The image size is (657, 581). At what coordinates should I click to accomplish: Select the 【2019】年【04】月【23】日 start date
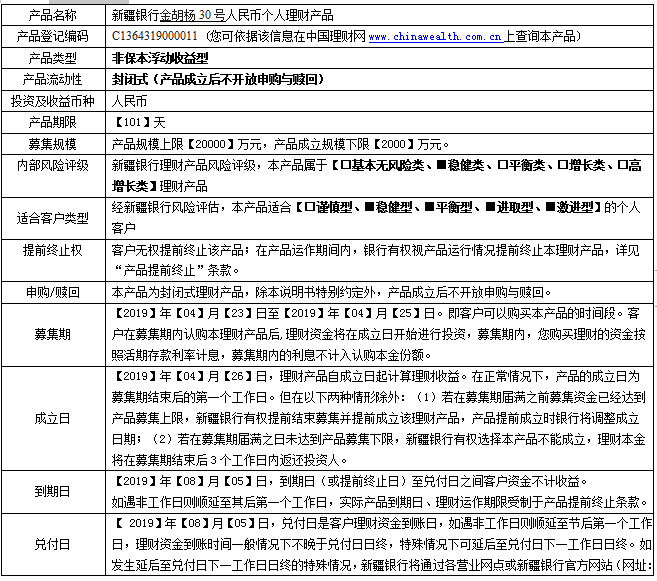[x=191, y=313]
